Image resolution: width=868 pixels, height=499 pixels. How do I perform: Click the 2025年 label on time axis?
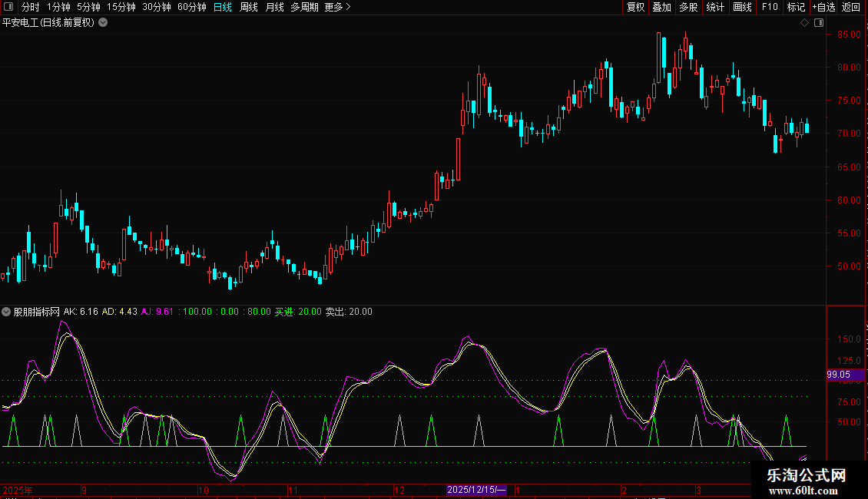tap(18, 491)
